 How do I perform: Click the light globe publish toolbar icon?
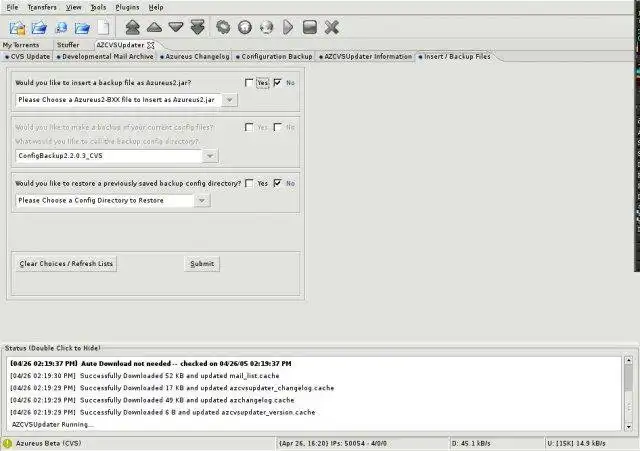(267, 27)
